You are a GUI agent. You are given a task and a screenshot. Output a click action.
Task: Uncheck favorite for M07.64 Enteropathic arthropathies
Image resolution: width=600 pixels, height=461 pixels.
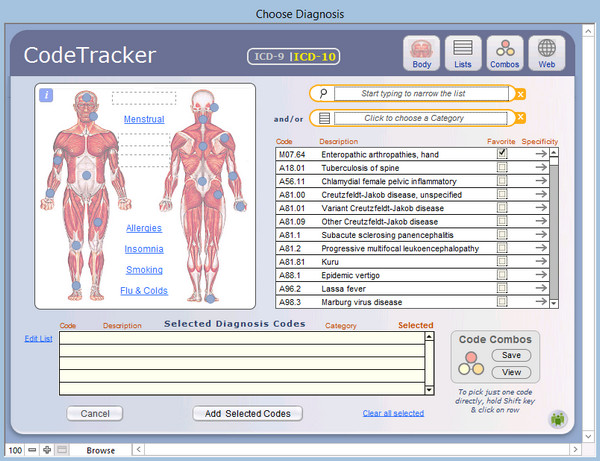click(502, 153)
